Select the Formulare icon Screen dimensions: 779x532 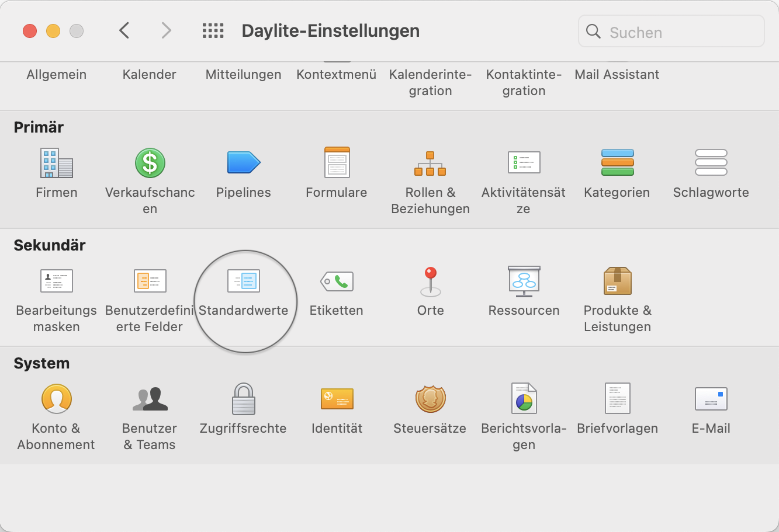pyautogui.click(x=337, y=163)
